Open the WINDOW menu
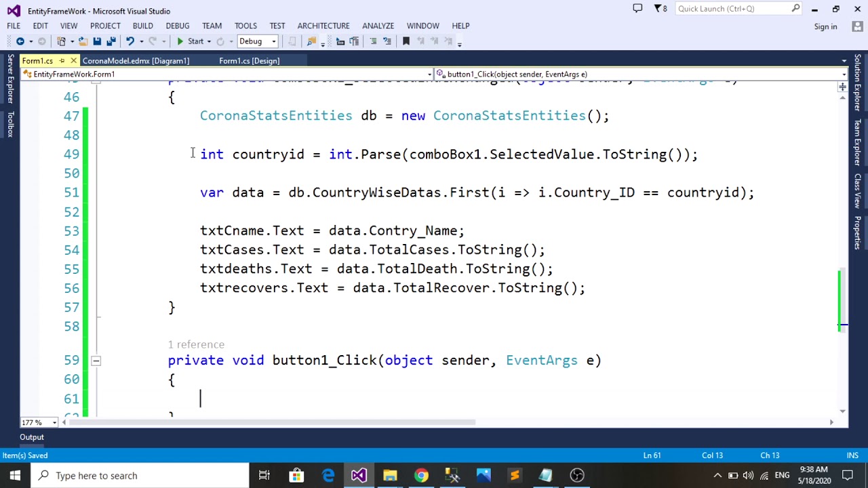868x488 pixels. pos(423,26)
